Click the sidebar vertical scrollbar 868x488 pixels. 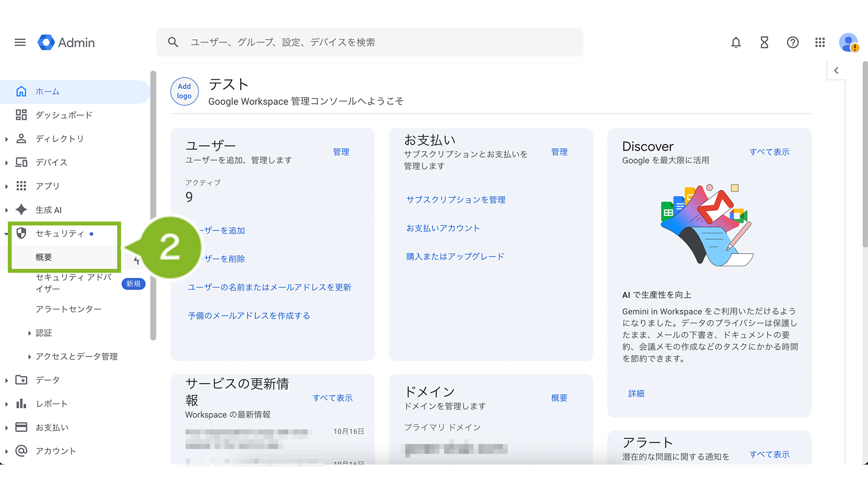coord(153,205)
